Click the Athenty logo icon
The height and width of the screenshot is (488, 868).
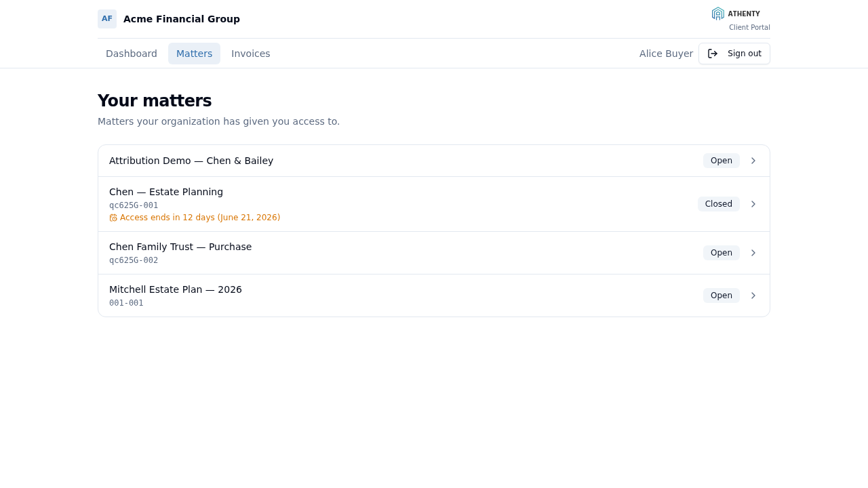click(718, 14)
